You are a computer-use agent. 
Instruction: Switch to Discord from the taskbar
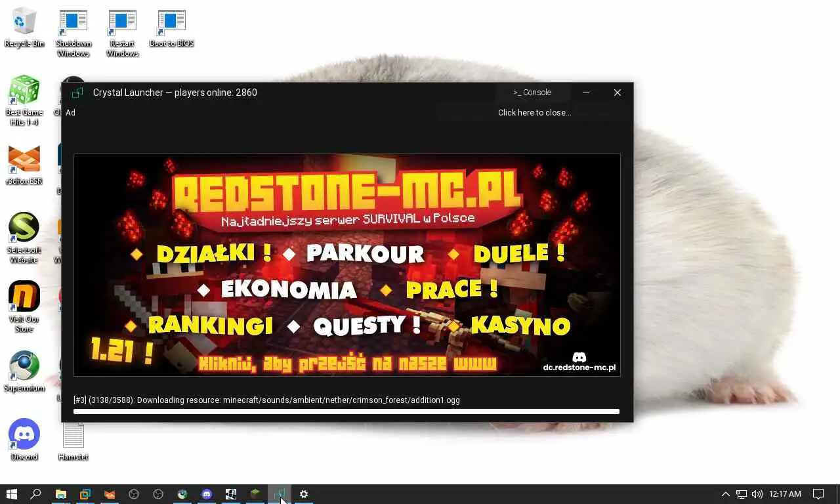(207, 494)
